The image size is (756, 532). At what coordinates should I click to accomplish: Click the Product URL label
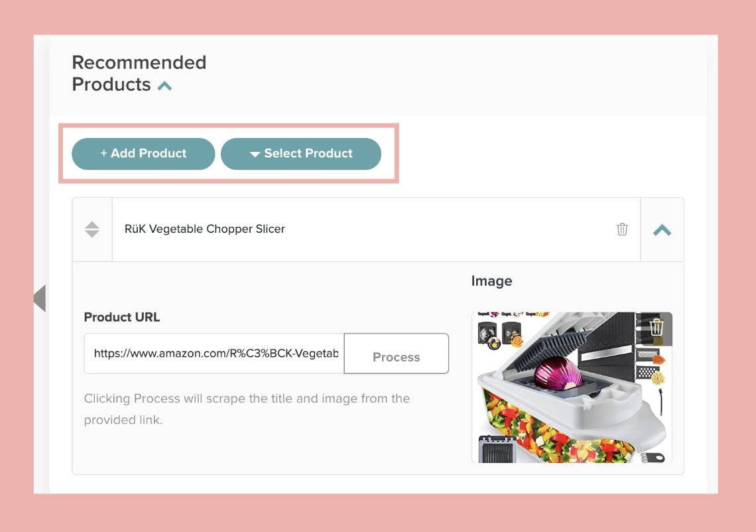pos(122,317)
